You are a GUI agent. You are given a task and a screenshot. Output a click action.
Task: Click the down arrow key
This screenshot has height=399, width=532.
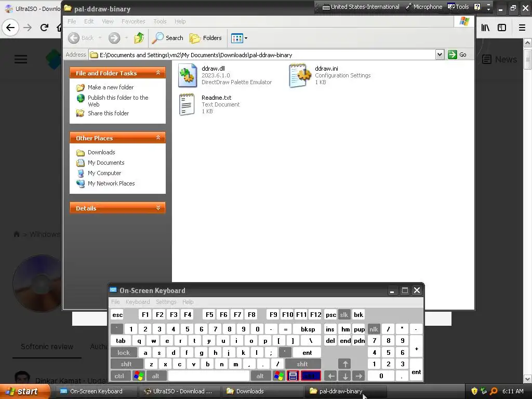tap(345, 376)
